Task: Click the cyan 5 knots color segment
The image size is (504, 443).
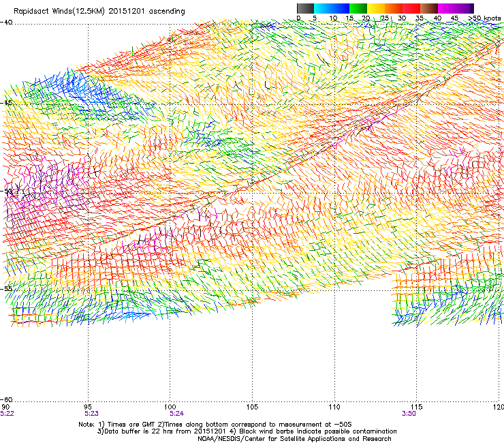Action: [322, 8]
